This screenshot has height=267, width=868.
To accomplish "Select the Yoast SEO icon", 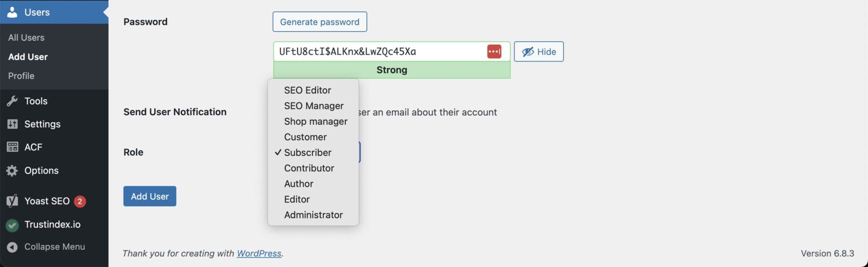I will 11,201.
